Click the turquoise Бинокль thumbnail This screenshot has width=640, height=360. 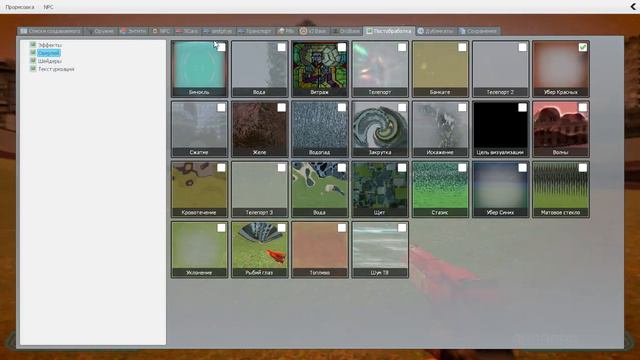click(199, 69)
